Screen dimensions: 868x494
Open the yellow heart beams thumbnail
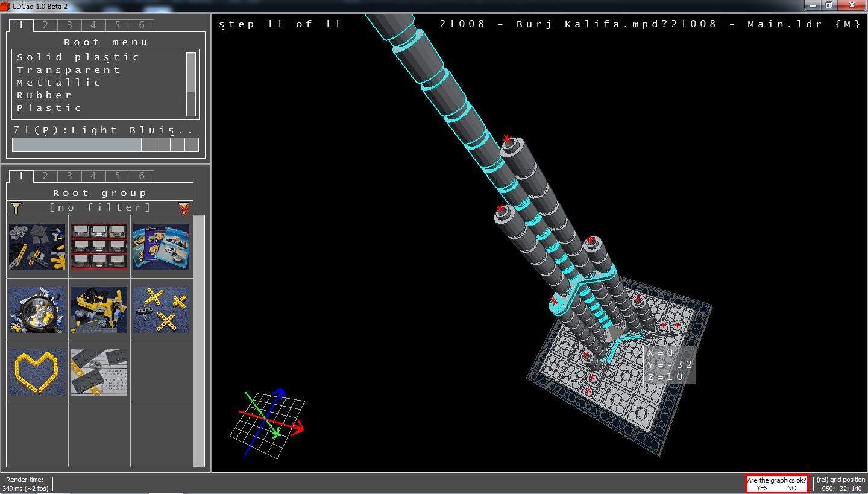tap(37, 372)
